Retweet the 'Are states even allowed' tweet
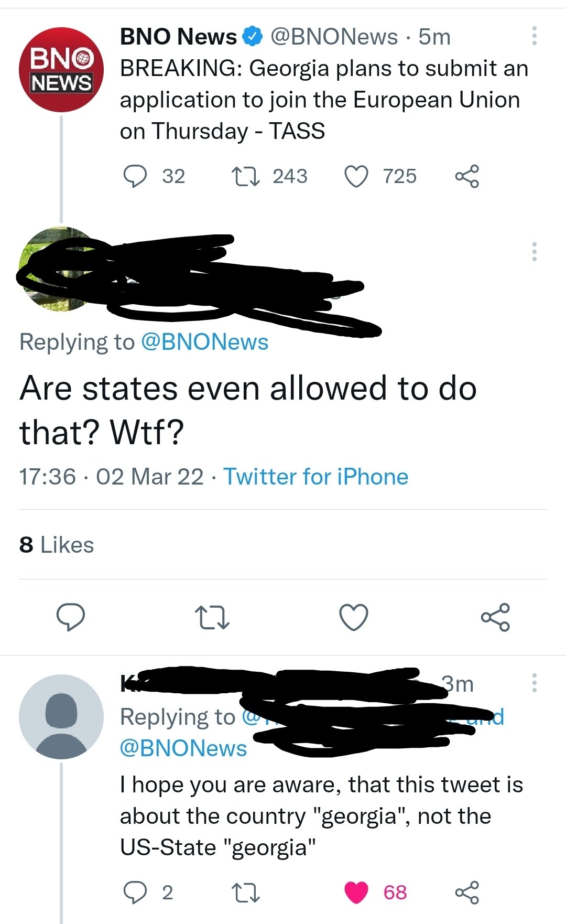Screen dimensions: 566x924 tap(212, 617)
